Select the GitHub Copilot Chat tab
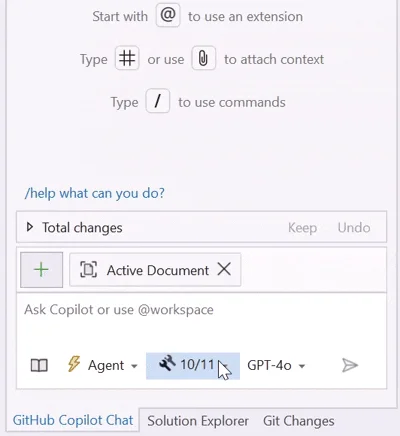 click(x=73, y=420)
